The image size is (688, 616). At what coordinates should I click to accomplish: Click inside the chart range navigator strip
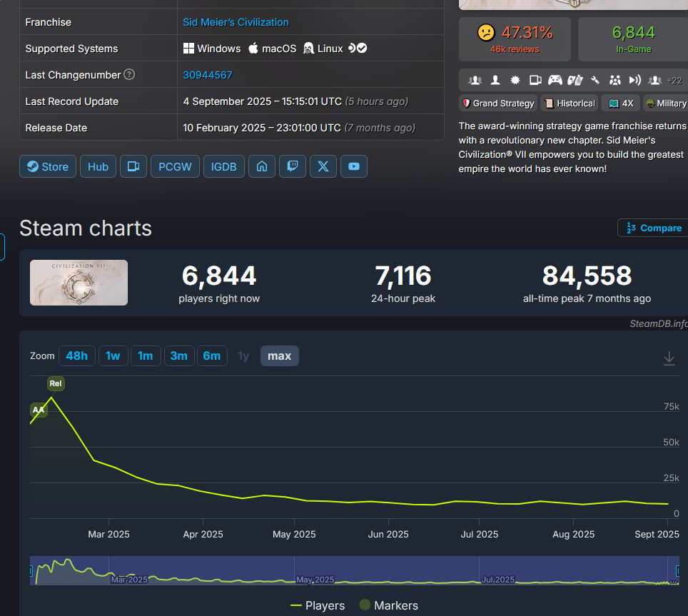point(355,571)
